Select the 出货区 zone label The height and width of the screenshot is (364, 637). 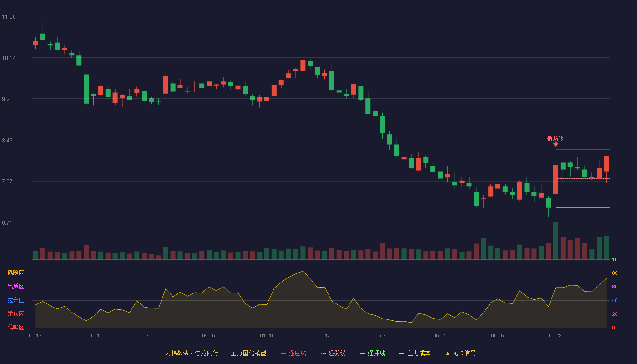point(16,287)
